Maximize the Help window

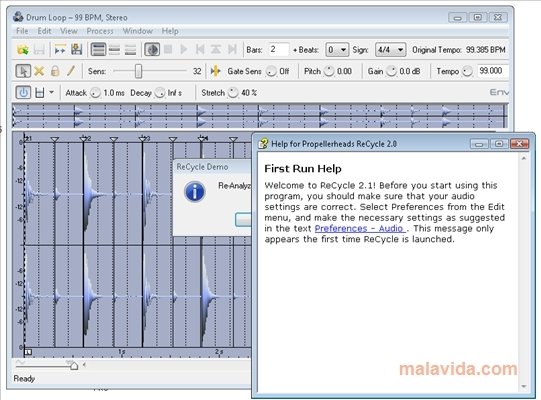tap(499, 144)
